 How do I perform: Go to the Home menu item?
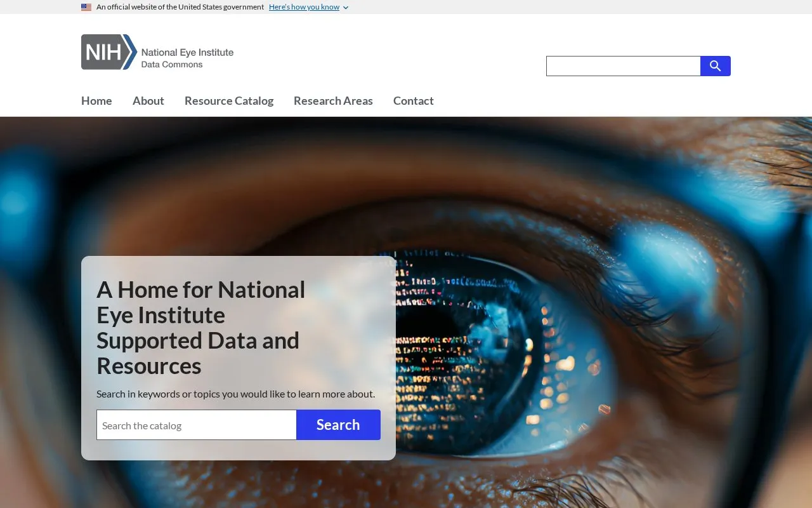coord(96,101)
